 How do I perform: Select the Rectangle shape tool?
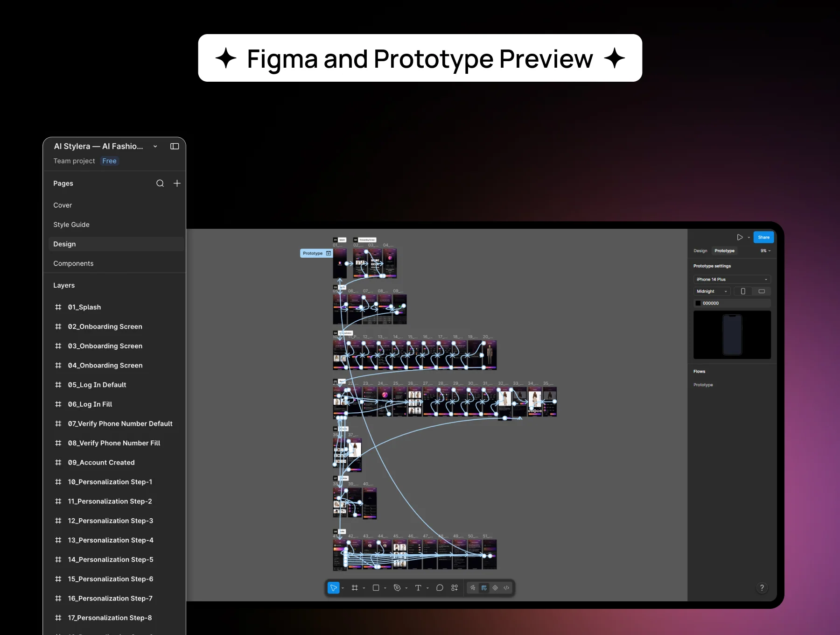(x=376, y=588)
